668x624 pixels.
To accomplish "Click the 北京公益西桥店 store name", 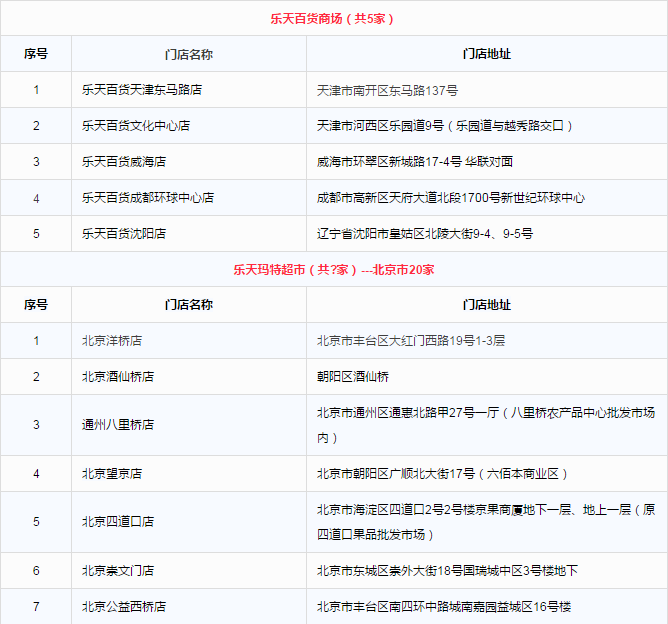I will 124,607.
